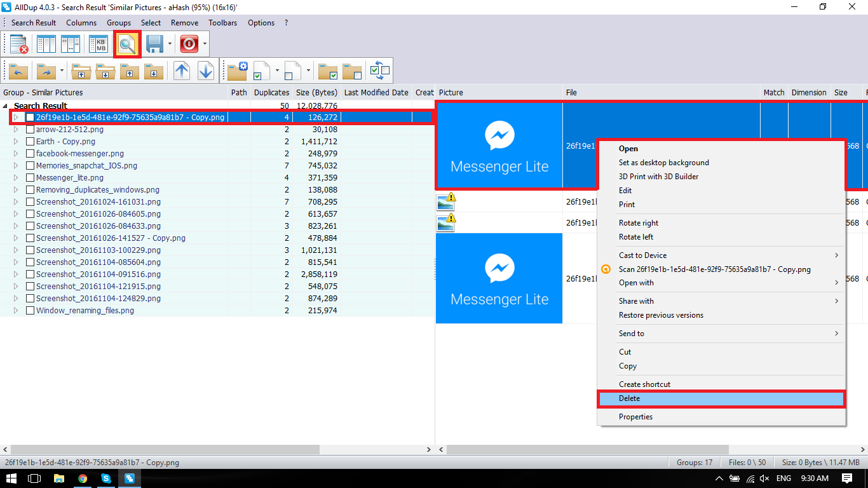Tick the checkbox for Messenger_lite.png
This screenshot has height=488, width=868.
(x=30, y=178)
